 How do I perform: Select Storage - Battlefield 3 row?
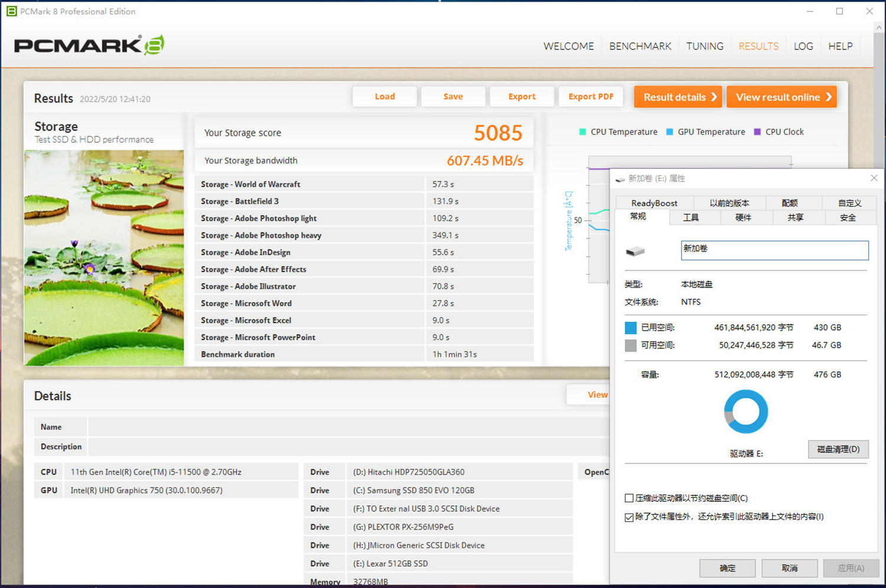pos(364,201)
